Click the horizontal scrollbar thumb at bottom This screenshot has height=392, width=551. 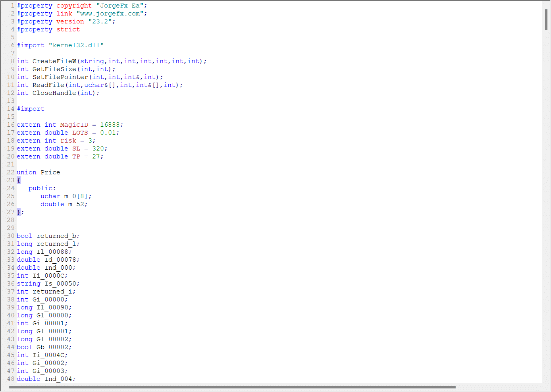tap(232, 387)
